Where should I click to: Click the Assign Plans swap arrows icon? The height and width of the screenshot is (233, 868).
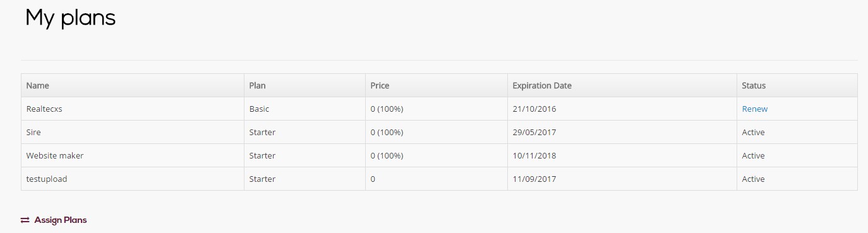(25, 220)
